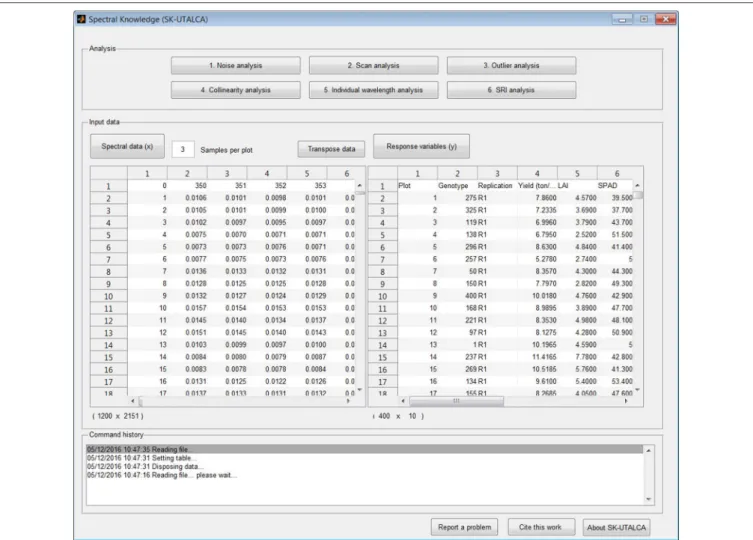The height and width of the screenshot is (540, 753).
Task: Open Individual wavelength analysis
Action: (374, 90)
